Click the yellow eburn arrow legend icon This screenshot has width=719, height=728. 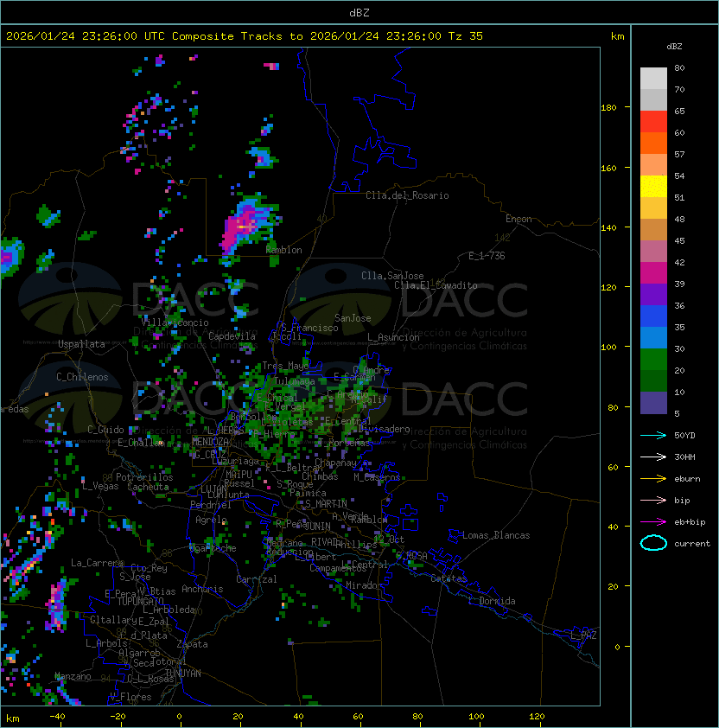(x=653, y=479)
